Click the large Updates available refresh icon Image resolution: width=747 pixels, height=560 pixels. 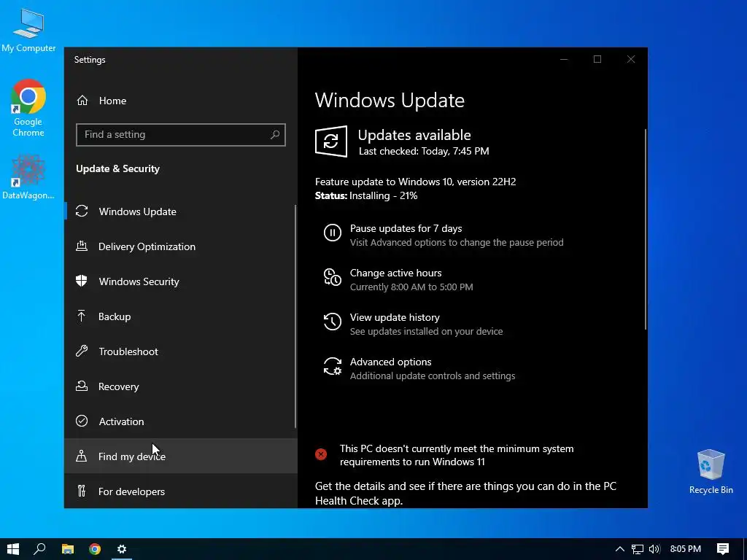(x=331, y=141)
